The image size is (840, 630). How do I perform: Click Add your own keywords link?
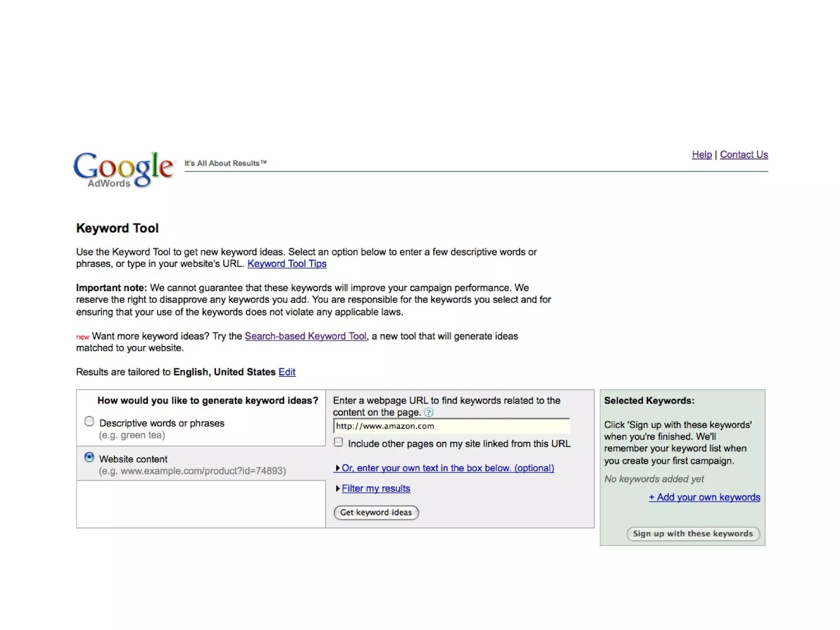click(x=704, y=497)
